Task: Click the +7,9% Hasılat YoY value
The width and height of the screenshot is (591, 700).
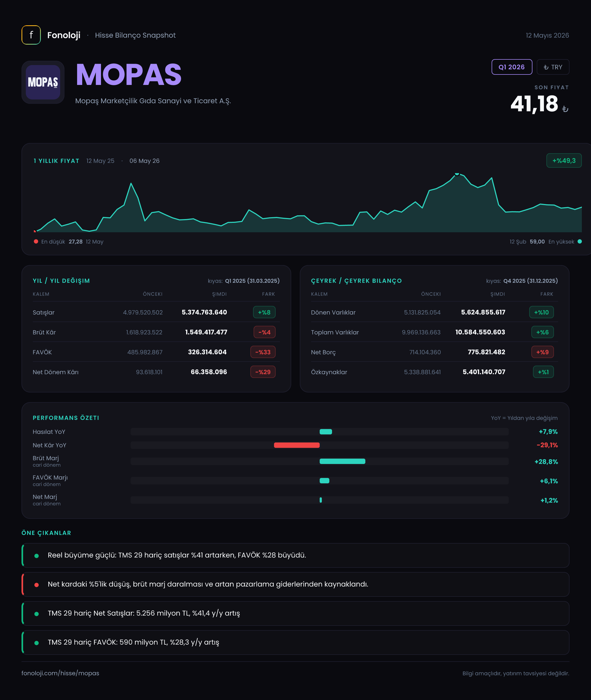Action: (548, 432)
